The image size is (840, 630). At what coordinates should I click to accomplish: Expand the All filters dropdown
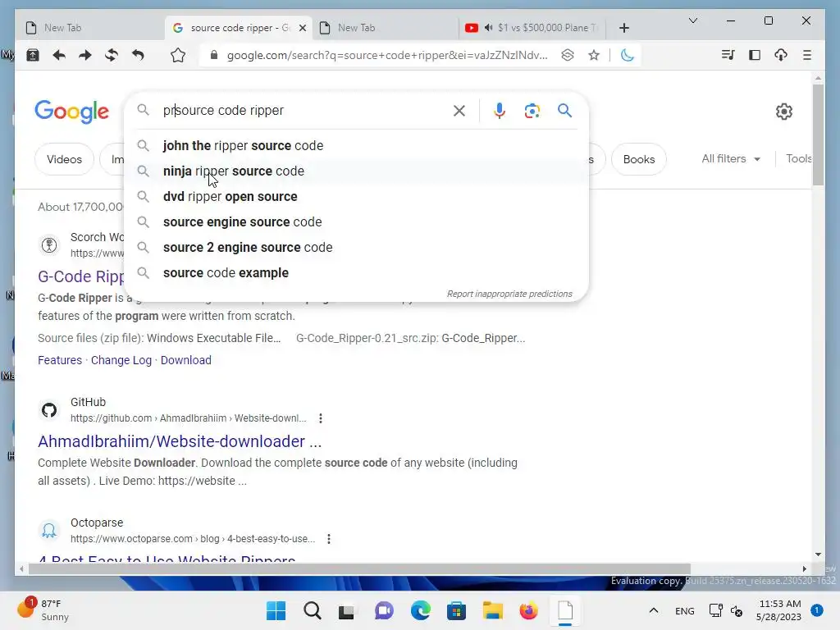[x=731, y=159]
